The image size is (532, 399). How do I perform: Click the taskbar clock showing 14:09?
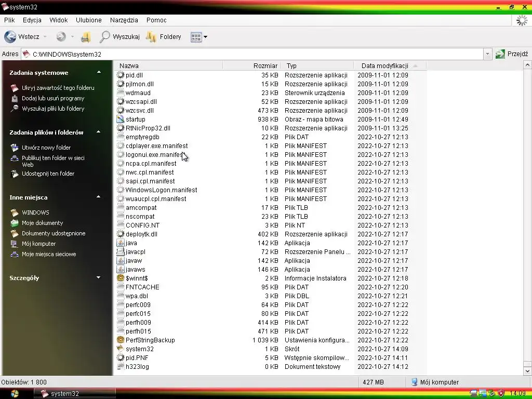(518, 394)
